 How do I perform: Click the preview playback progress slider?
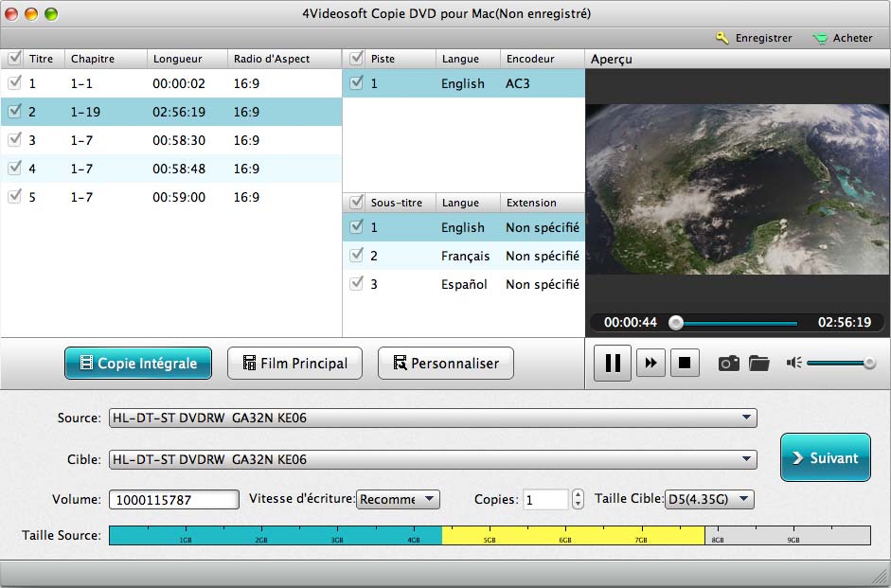735,323
